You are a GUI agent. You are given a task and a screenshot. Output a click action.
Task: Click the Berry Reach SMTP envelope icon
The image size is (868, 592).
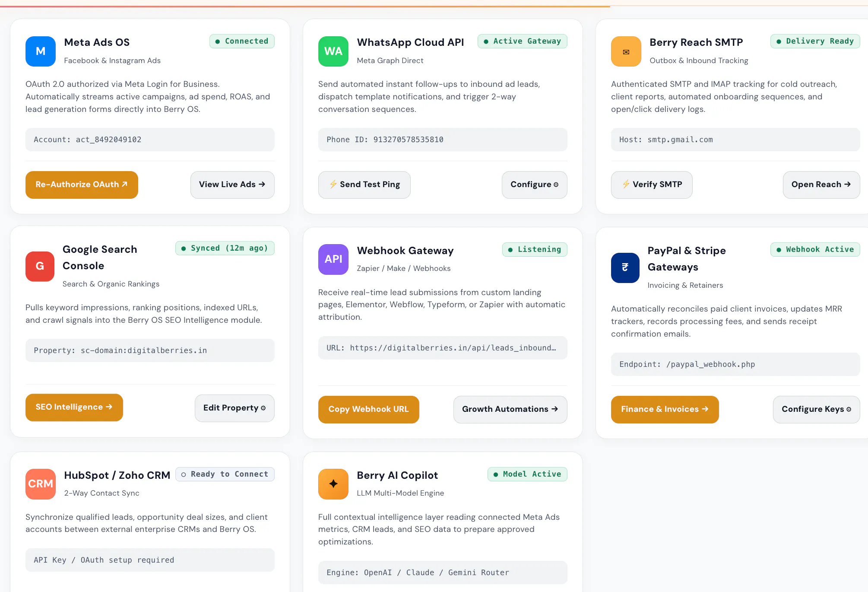click(626, 51)
